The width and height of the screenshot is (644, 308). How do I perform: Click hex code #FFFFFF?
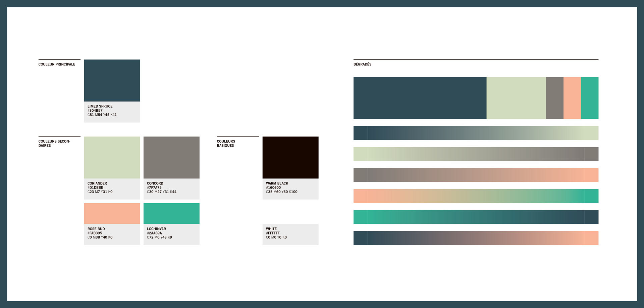pyautogui.click(x=273, y=233)
